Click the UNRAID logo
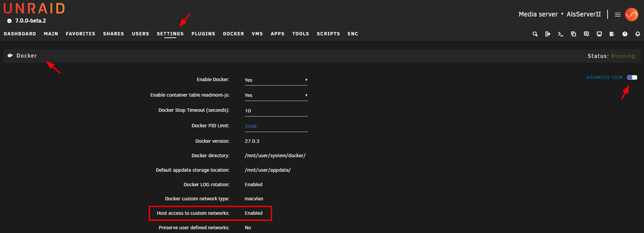 (x=34, y=8)
